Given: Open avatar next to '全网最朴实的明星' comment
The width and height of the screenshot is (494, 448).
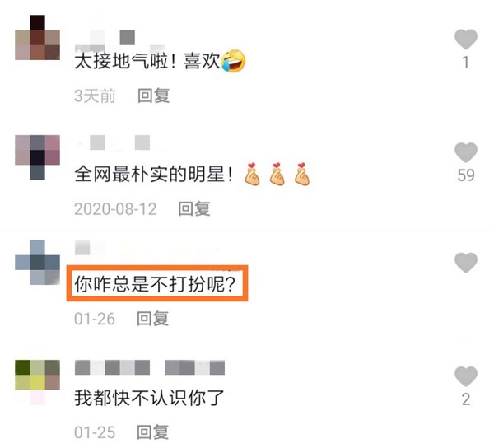Looking at the screenshot, I should (38, 157).
